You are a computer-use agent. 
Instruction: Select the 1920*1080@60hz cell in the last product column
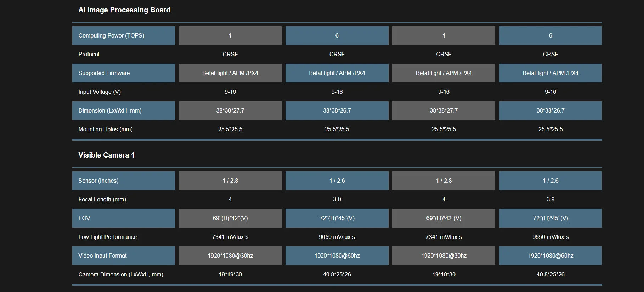(x=550, y=256)
